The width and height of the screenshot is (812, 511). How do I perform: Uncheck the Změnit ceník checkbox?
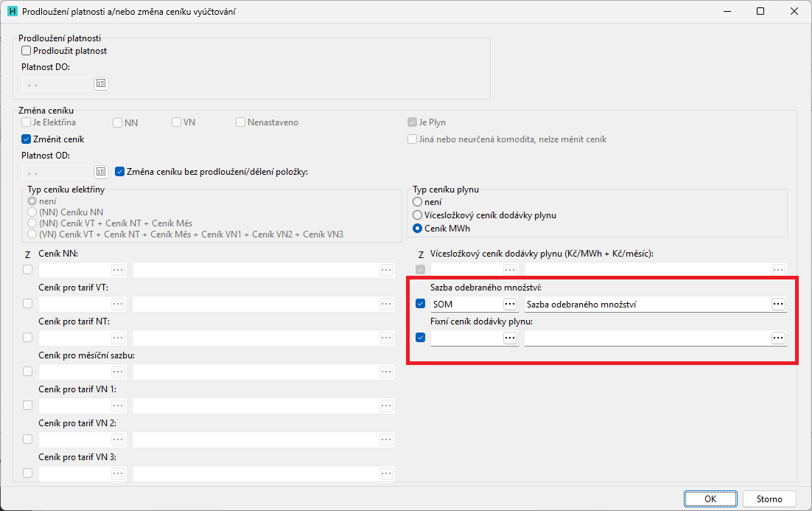point(27,139)
